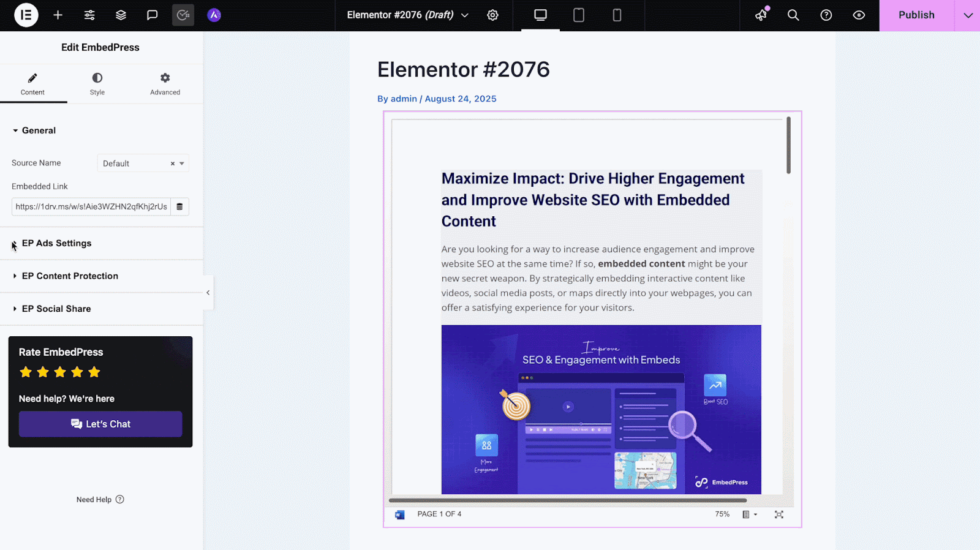The height and width of the screenshot is (550, 980).
Task: Switch to tablet preview mode
Action: click(x=578, y=15)
